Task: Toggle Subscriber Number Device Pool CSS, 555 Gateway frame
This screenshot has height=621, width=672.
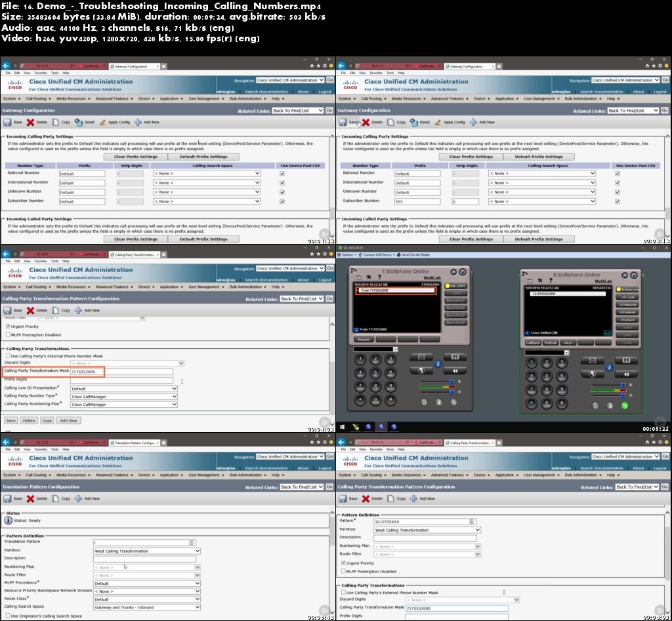Action: [617, 201]
